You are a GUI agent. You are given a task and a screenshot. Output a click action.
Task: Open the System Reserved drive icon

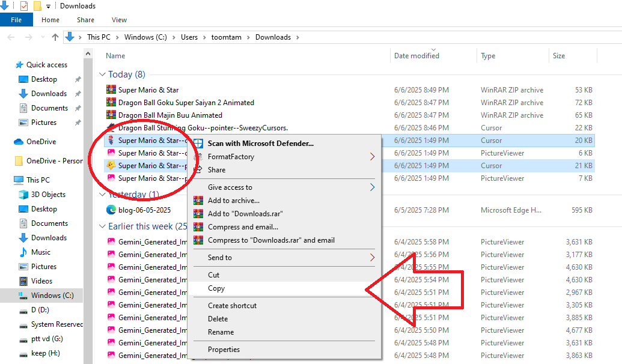coord(23,325)
